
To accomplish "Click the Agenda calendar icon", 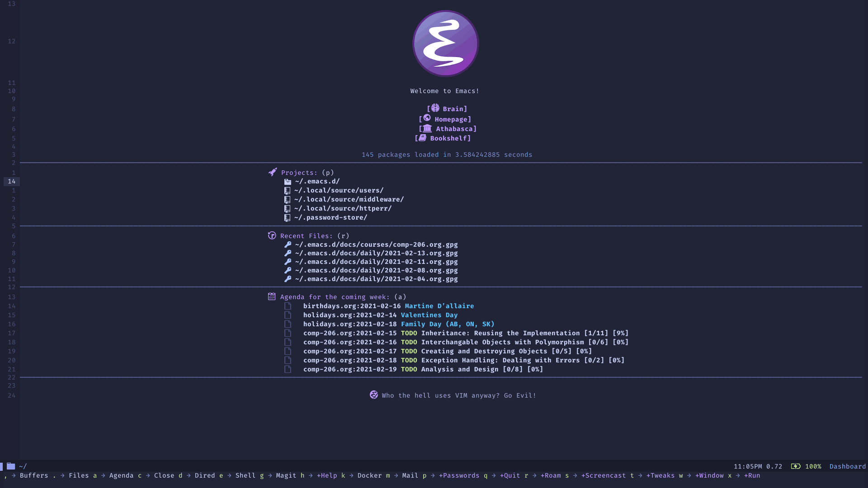I will click(271, 296).
